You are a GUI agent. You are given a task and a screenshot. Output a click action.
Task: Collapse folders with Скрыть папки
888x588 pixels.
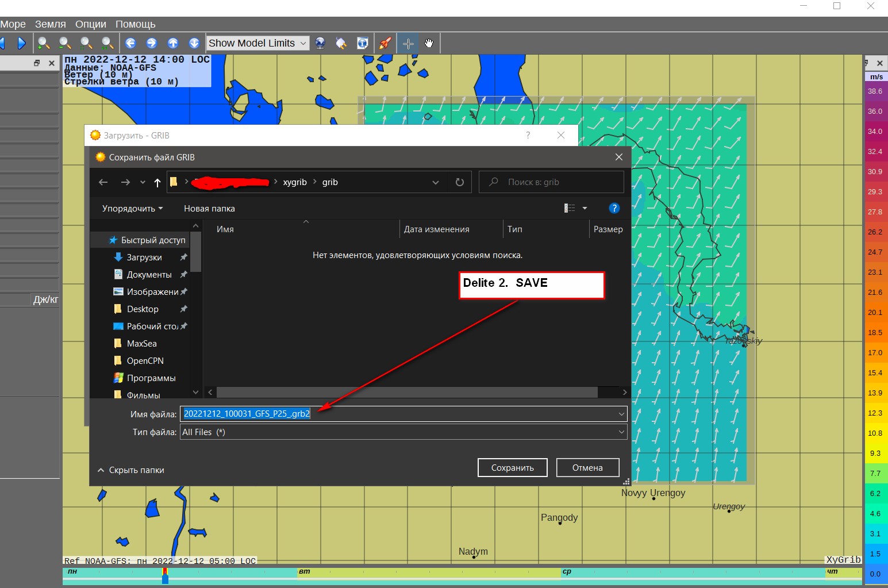131,470
